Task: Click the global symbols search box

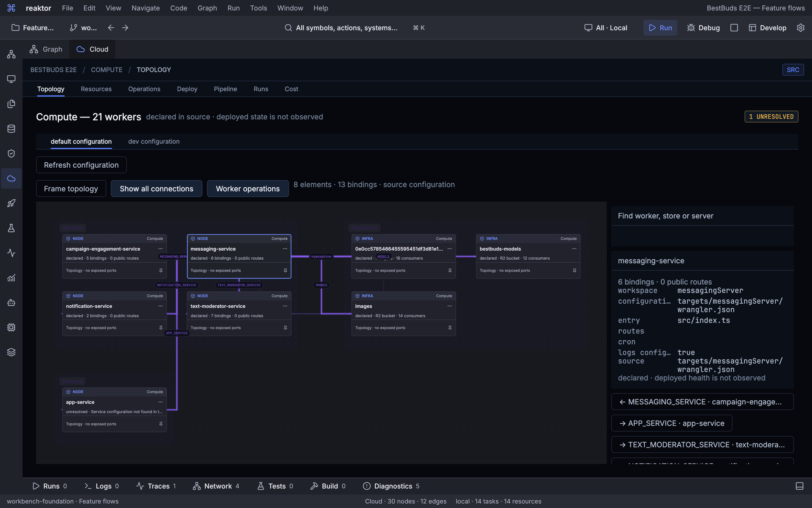Action: click(354, 28)
